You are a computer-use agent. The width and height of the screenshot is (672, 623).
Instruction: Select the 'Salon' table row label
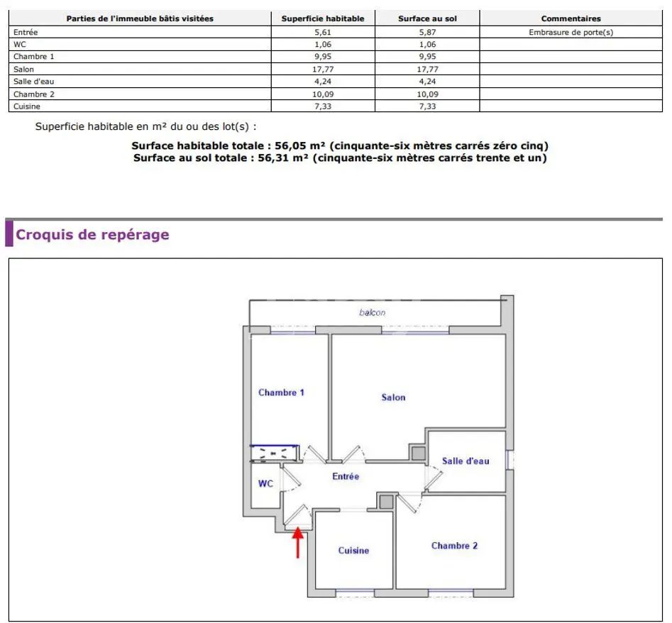coord(23,69)
